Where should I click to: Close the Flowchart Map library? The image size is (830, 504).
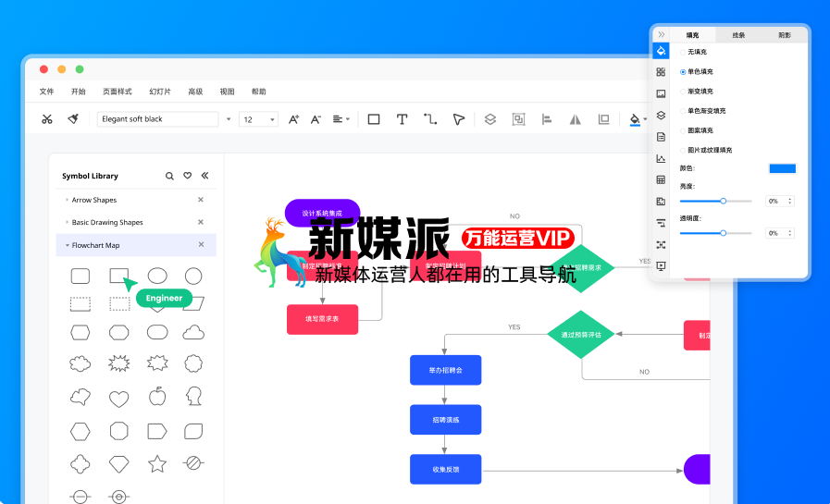pos(201,244)
